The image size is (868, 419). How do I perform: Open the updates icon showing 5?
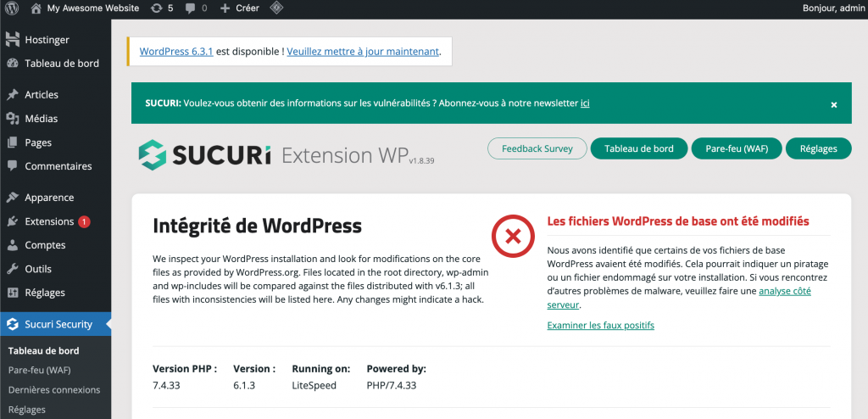[161, 8]
